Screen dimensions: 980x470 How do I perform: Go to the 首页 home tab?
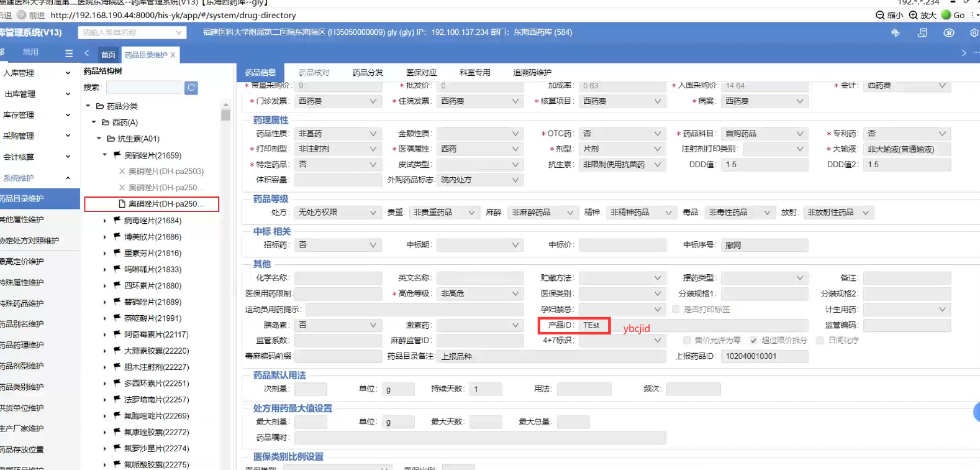pos(108,55)
